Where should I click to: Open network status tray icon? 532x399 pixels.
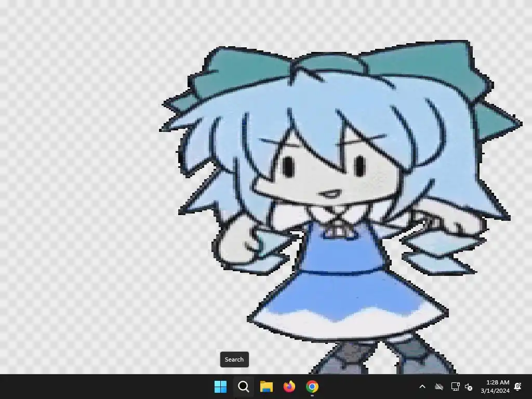pyautogui.click(x=455, y=387)
